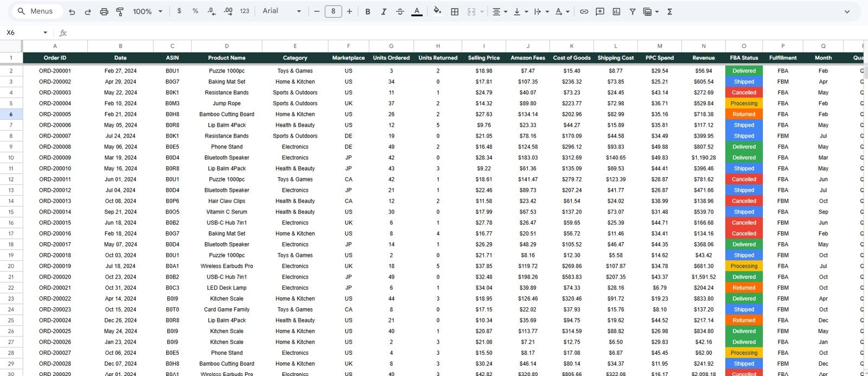Collapse the toolbar with the chevron
Screen dimensions: 868x376
pyautogui.click(x=847, y=11)
